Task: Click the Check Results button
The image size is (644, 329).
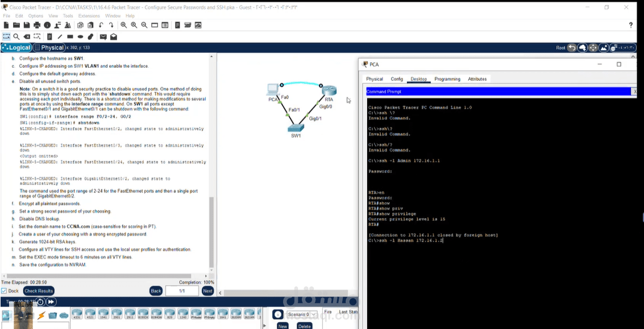Action: click(x=39, y=291)
